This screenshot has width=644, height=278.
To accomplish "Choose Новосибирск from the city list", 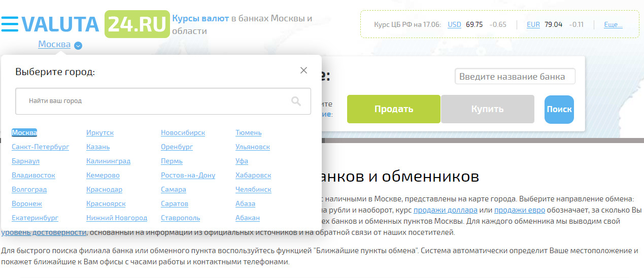I will click(183, 133).
